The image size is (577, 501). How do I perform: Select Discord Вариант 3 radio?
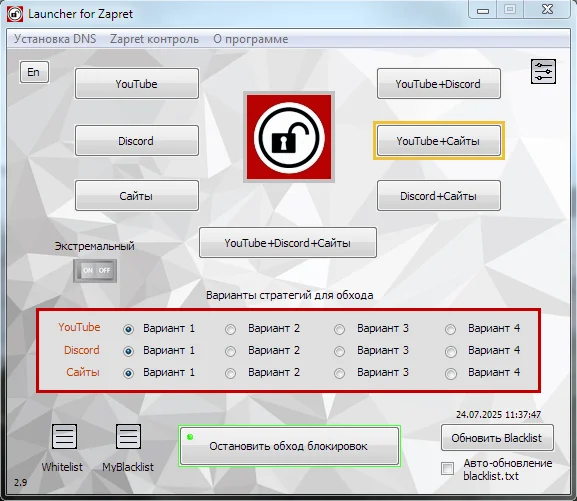(x=339, y=352)
